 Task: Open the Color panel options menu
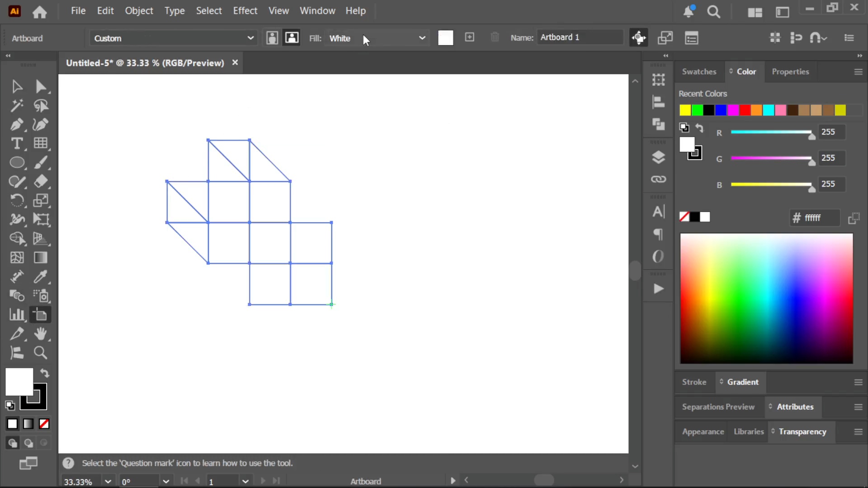click(858, 72)
